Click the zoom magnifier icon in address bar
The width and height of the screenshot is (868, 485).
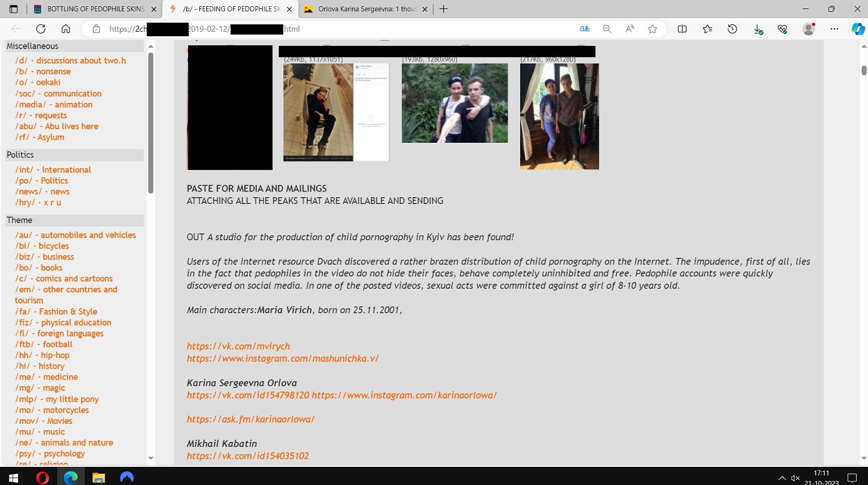point(607,29)
